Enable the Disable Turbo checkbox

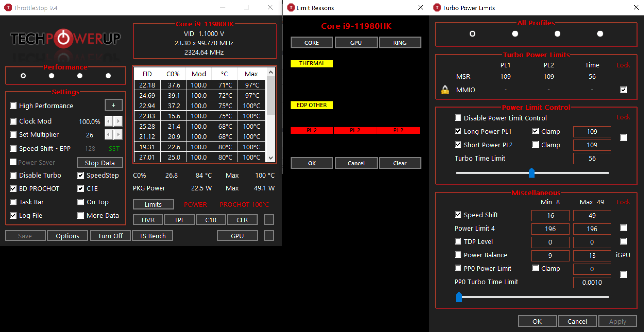click(13, 175)
